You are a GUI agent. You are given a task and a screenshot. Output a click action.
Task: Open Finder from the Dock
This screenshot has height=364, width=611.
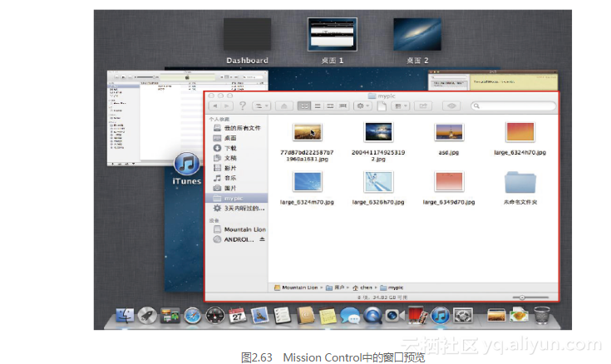(x=125, y=315)
